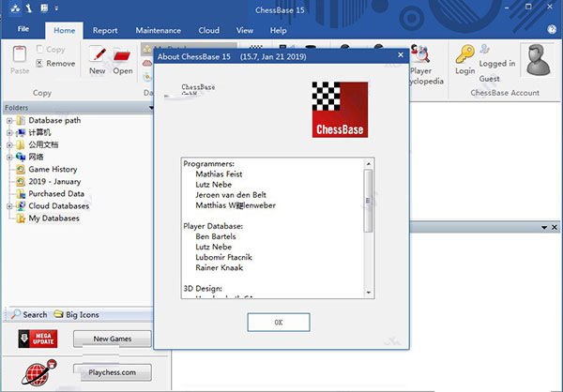
Task: Click the New Games button
Action: click(x=112, y=339)
